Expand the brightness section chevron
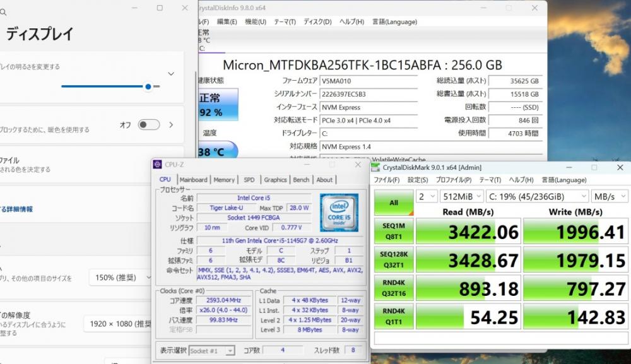This screenshot has height=364, width=631. coord(171,74)
